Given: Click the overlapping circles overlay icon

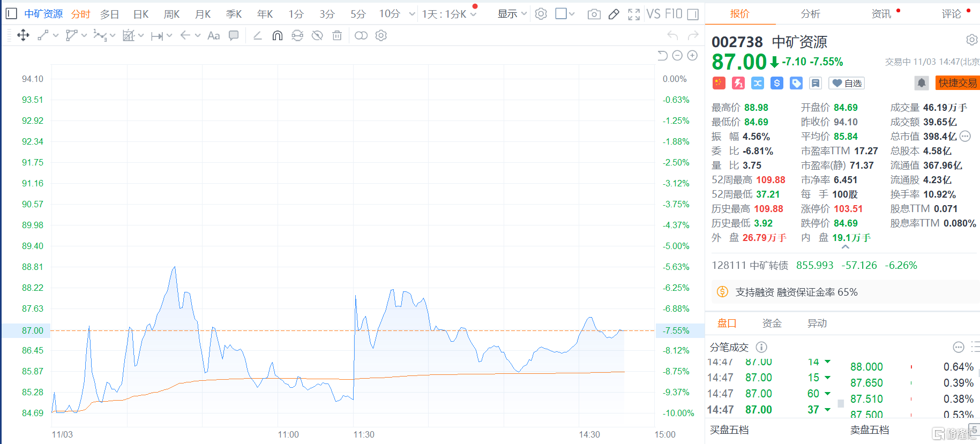Looking at the screenshot, I should (361, 36).
